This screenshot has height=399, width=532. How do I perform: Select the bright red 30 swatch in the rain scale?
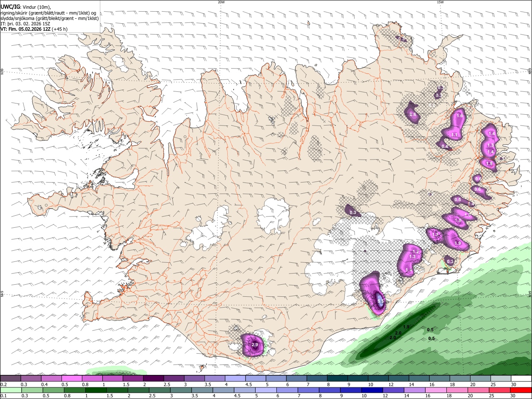point(521,390)
